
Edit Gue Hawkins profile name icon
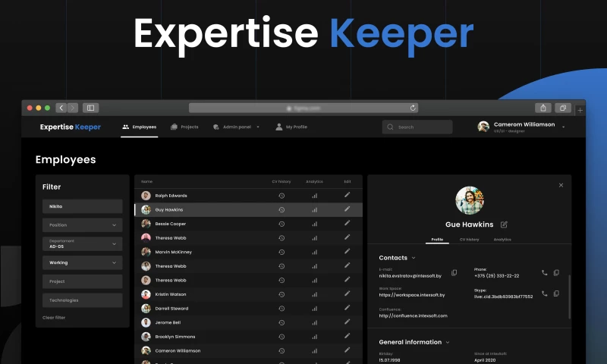504,224
